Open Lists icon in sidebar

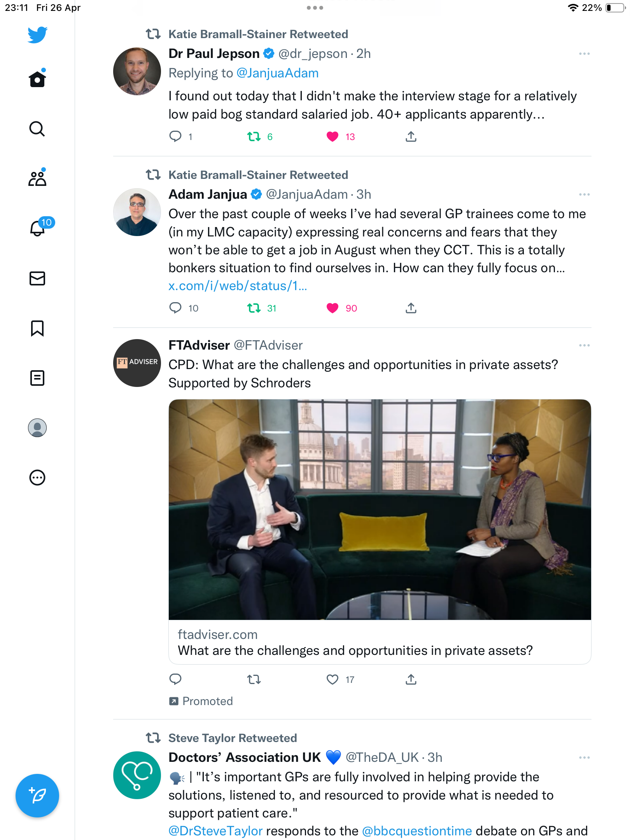tap(37, 378)
